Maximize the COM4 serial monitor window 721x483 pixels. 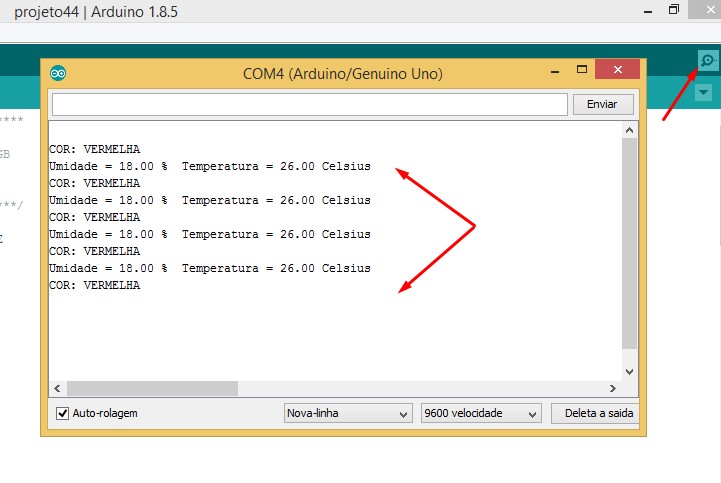pyautogui.click(x=582, y=69)
